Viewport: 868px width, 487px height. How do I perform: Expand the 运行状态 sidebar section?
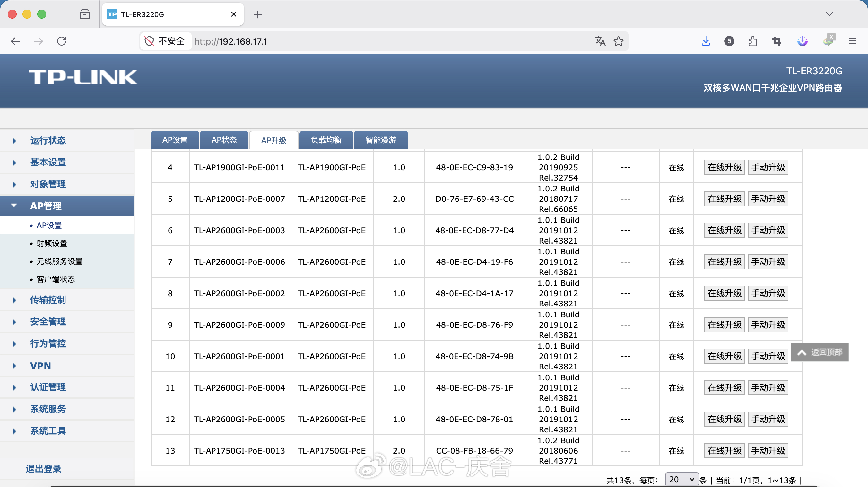coord(48,140)
